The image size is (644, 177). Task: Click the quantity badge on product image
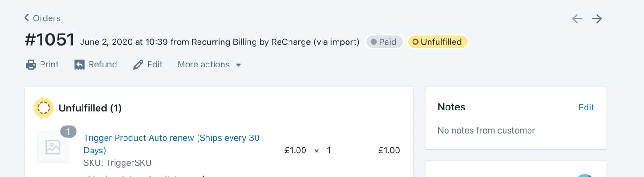click(x=68, y=132)
